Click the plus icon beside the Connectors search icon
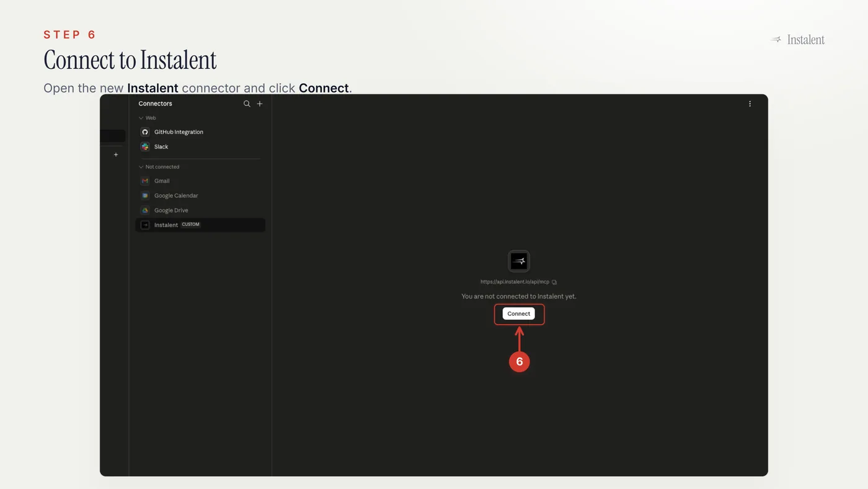This screenshot has height=489, width=868. click(260, 104)
